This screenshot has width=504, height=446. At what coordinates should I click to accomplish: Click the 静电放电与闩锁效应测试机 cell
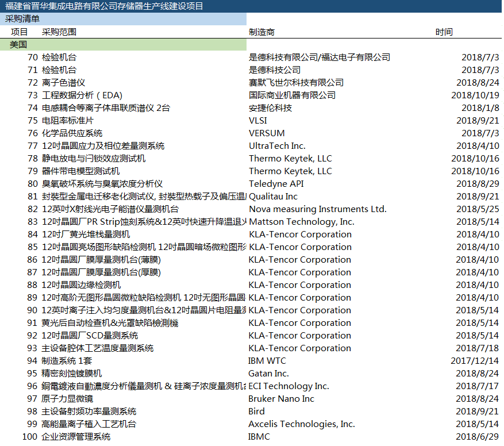(x=94, y=159)
